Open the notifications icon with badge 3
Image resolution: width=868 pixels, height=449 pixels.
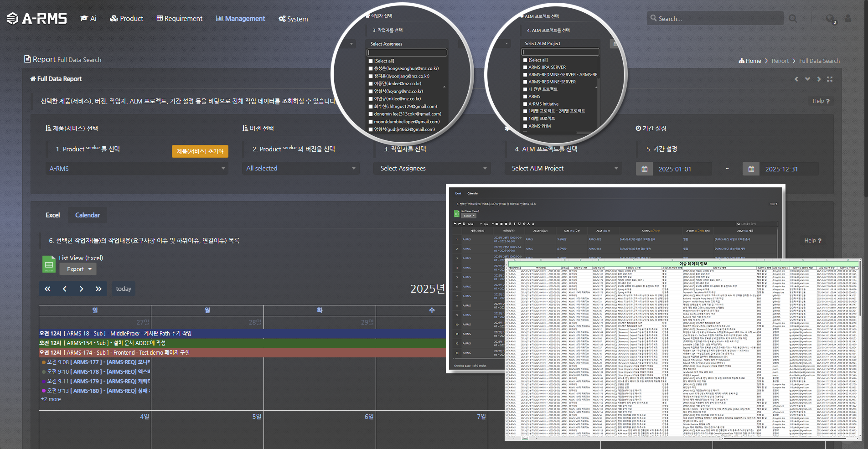click(830, 19)
